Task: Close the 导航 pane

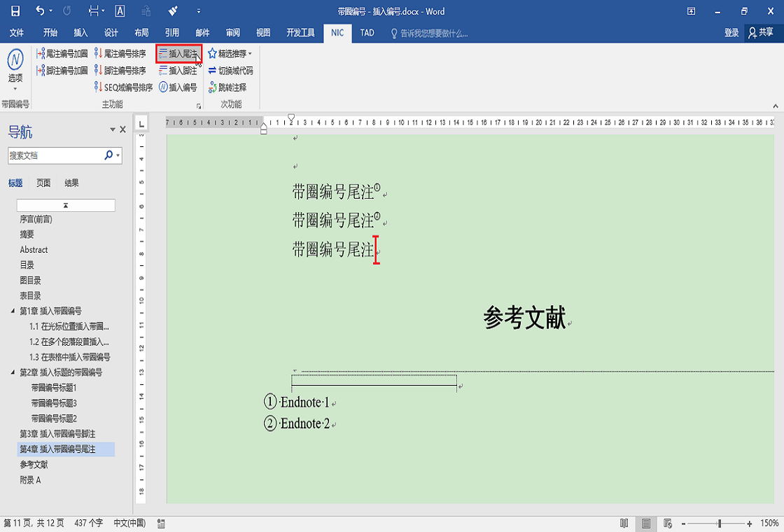Action: 123,130
